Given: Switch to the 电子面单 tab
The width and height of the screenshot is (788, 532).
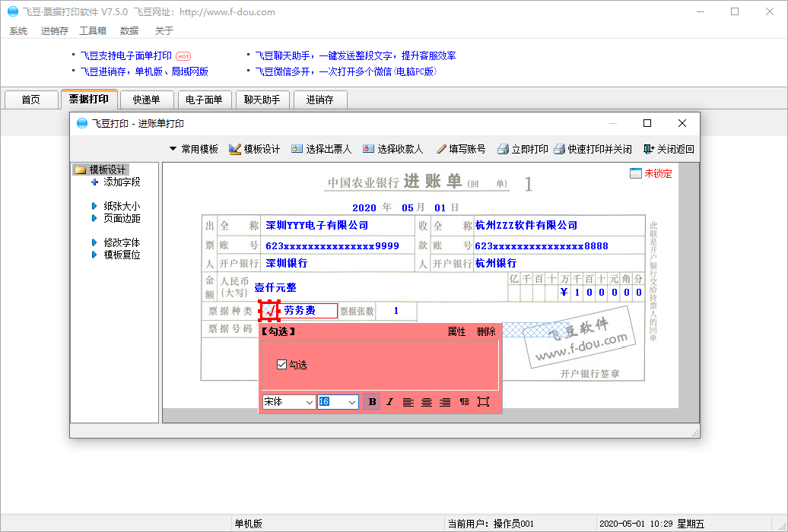Looking at the screenshot, I should tap(204, 100).
